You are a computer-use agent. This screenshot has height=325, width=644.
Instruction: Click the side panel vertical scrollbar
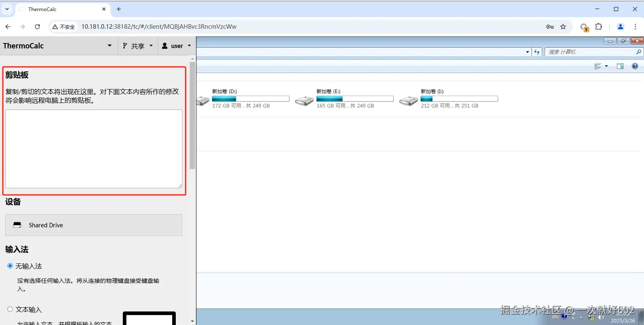192,116
